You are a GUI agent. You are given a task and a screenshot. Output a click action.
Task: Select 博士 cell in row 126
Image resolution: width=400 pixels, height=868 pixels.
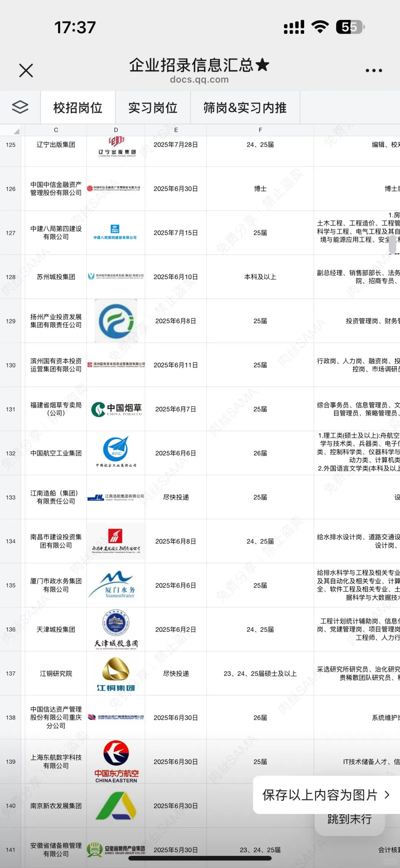pyautogui.click(x=260, y=189)
